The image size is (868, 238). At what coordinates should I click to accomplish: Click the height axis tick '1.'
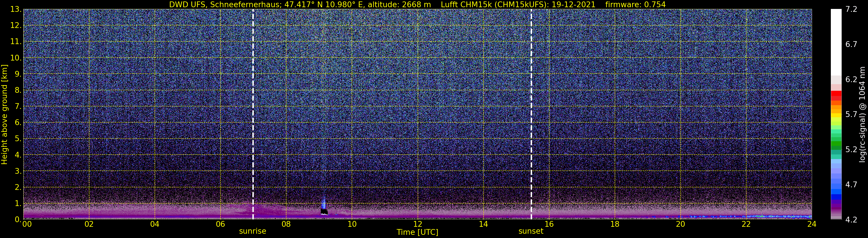coord(18,204)
